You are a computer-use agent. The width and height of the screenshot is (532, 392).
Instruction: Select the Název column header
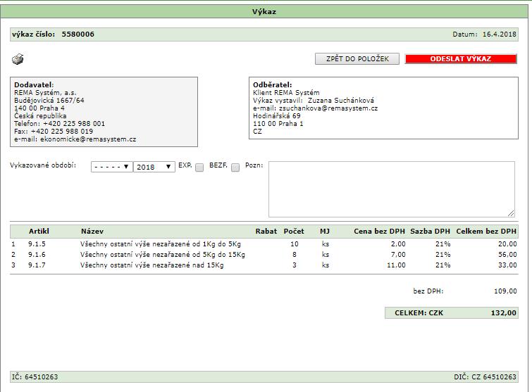point(92,231)
